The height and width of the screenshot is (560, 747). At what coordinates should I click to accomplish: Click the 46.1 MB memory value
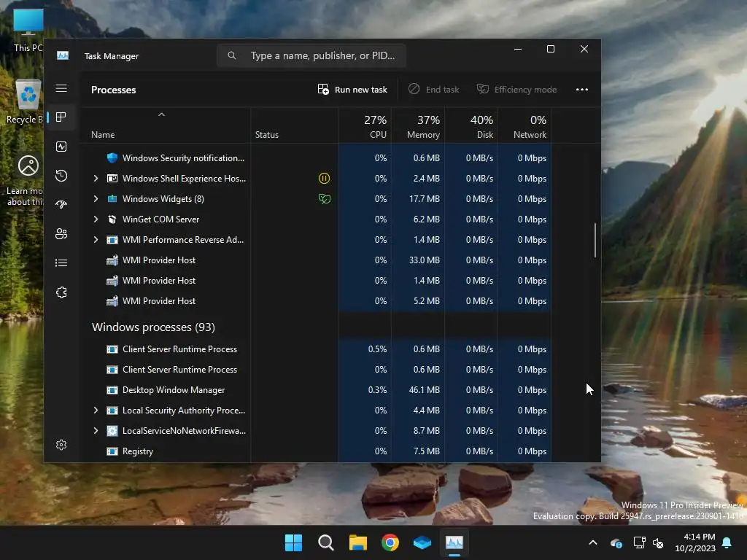coord(424,391)
